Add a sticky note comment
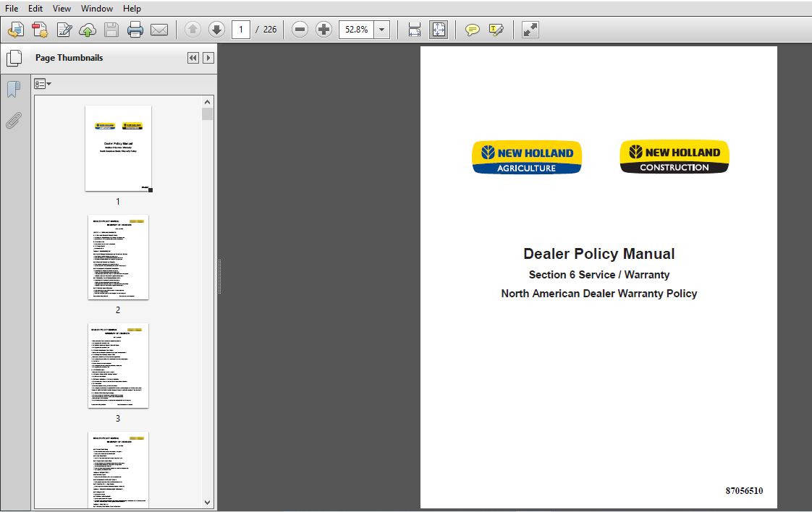Image resolution: width=812 pixels, height=512 pixels. 472,30
